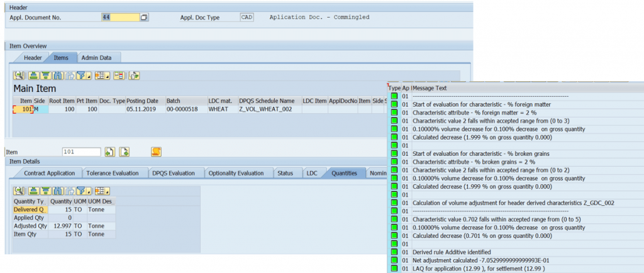Screen dimensions: 644x273
Task: Click the Appl. Document No. input field
Action: [120, 17]
